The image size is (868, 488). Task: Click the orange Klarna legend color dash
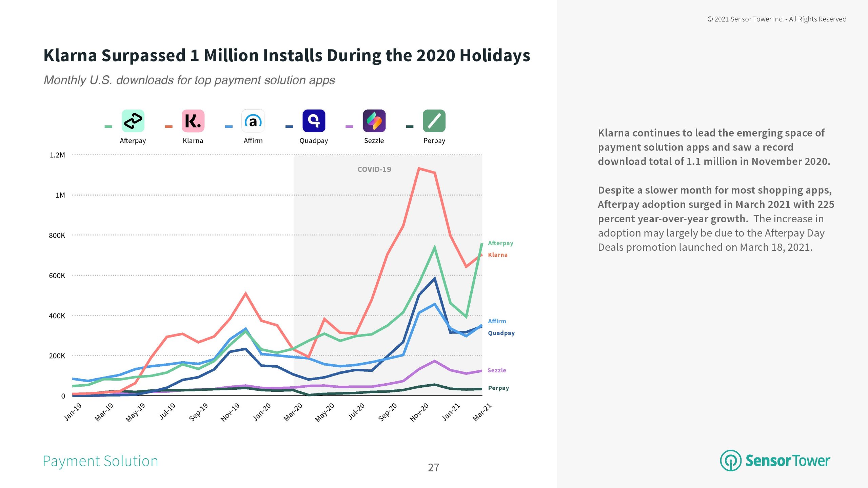tap(169, 127)
